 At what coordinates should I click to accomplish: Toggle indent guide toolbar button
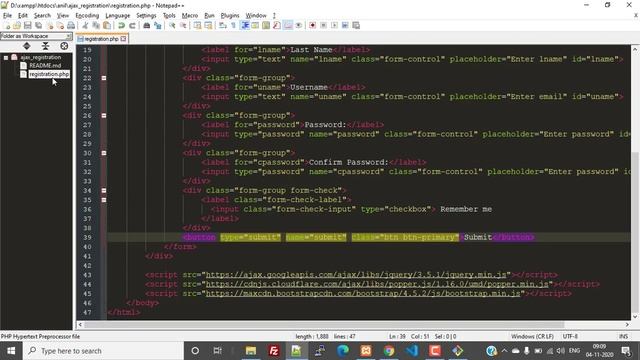245,25
